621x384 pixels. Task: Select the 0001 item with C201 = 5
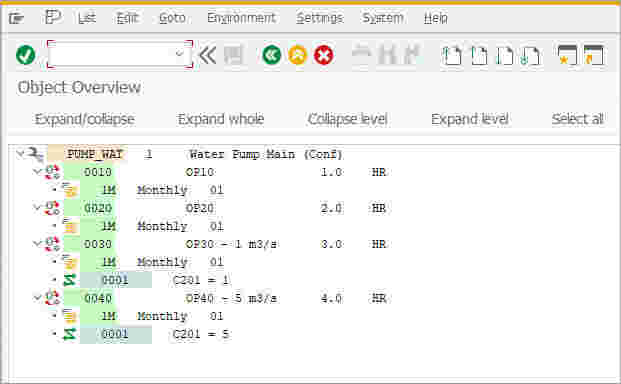tap(115, 334)
